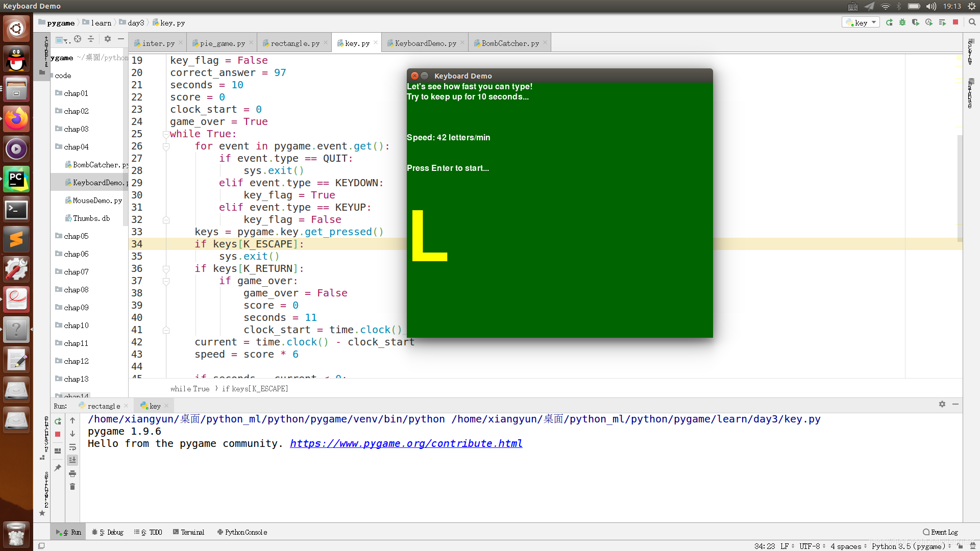Open Run panel settings gear

pyautogui.click(x=942, y=404)
